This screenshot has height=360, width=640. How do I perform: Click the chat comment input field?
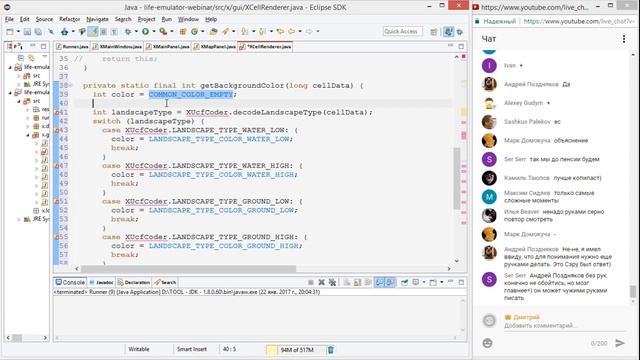click(x=564, y=326)
